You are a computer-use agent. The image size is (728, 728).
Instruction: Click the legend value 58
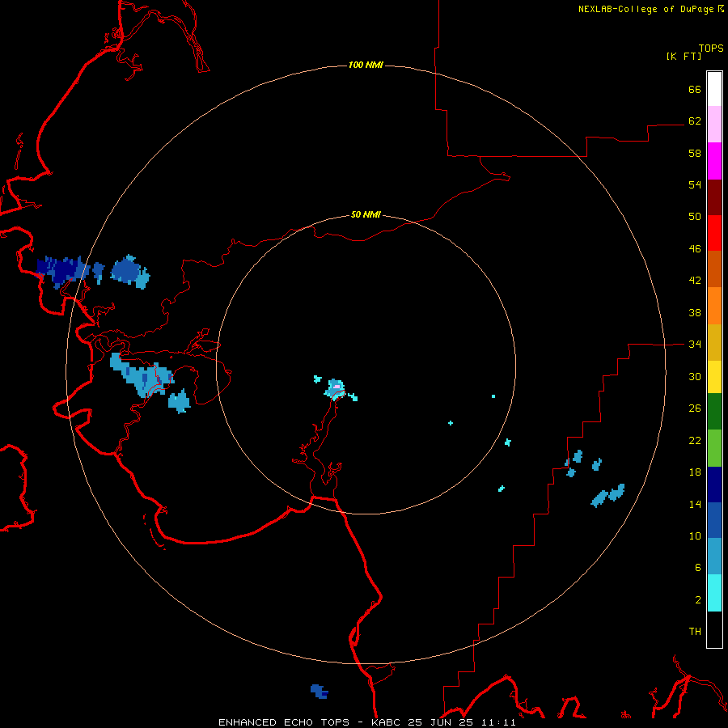click(x=695, y=153)
